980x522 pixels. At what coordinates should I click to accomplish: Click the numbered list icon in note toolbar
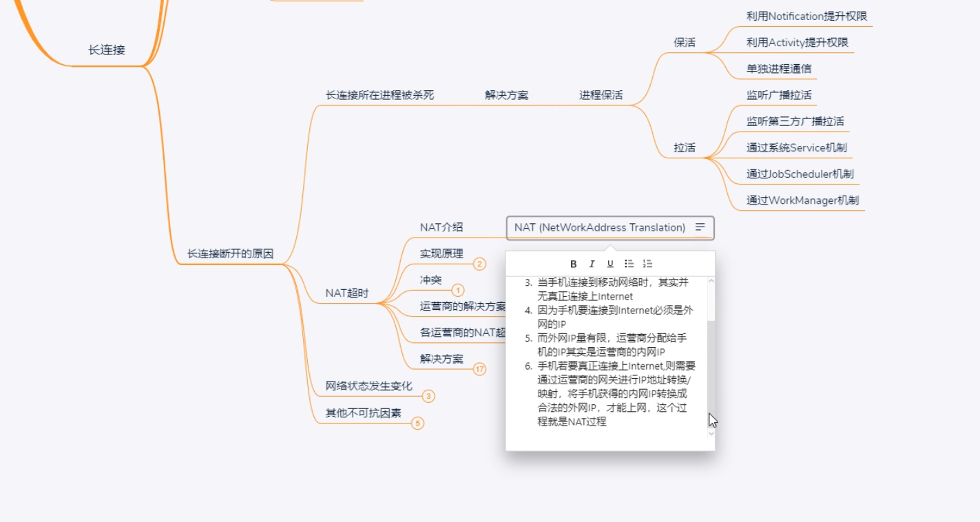(647, 263)
